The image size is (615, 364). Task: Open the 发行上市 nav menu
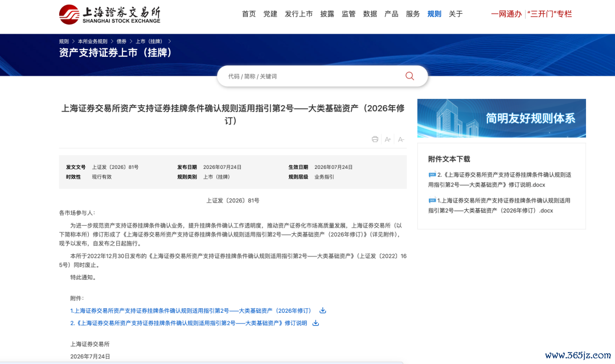(299, 14)
